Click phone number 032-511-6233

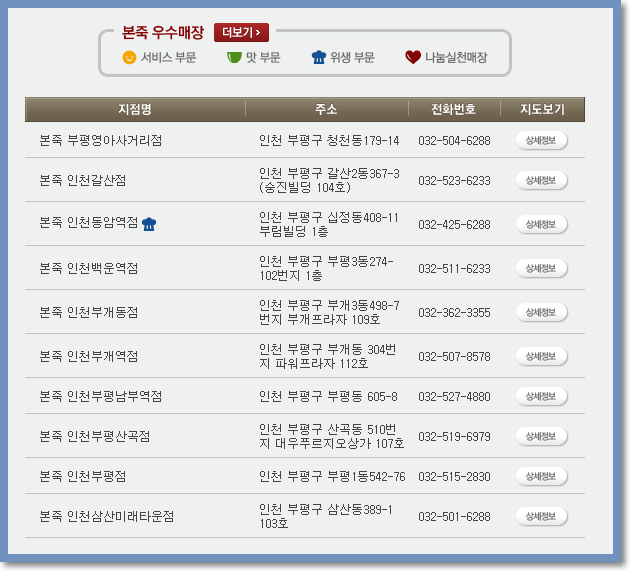[x=454, y=268]
